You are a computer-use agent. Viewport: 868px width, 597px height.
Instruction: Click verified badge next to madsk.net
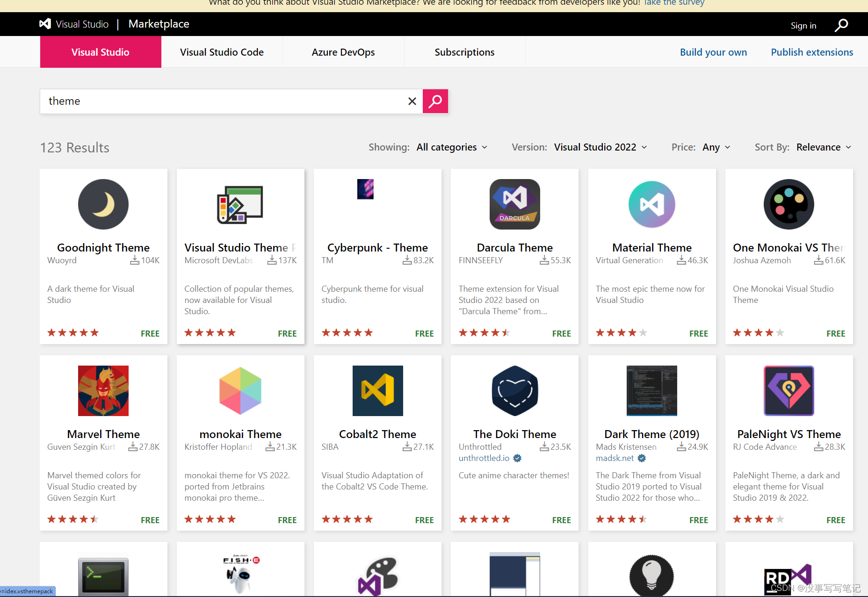(x=642, y=458)
